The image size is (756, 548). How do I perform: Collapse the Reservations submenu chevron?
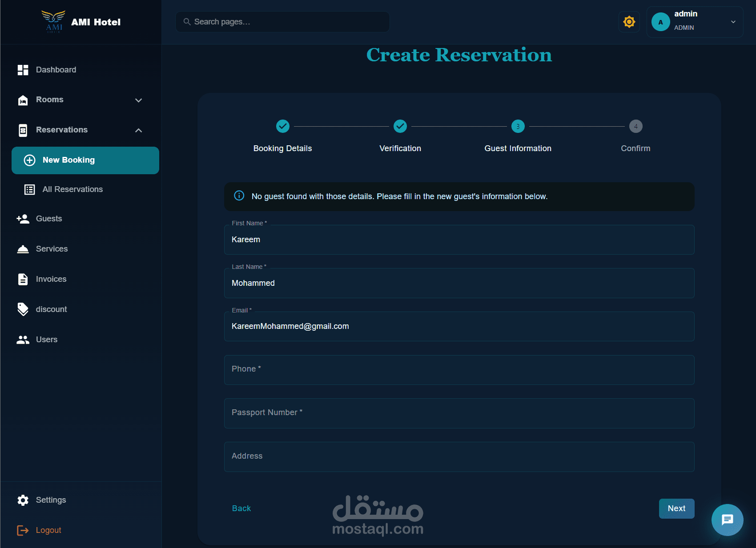tap(139, 130)
